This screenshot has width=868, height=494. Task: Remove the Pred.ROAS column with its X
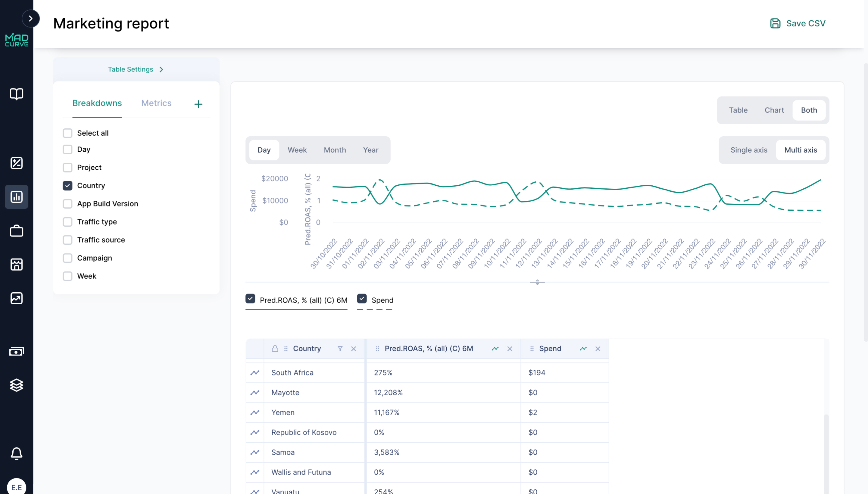coord(509,348)
